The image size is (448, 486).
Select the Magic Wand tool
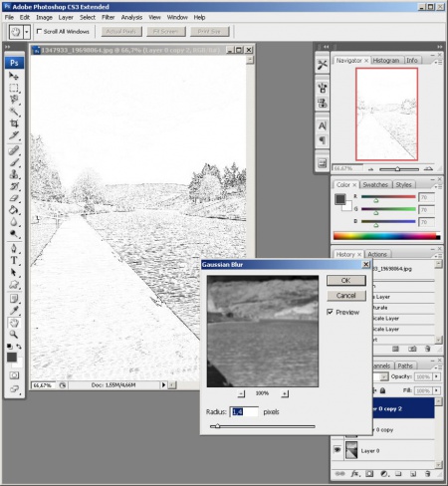point(14,112)
